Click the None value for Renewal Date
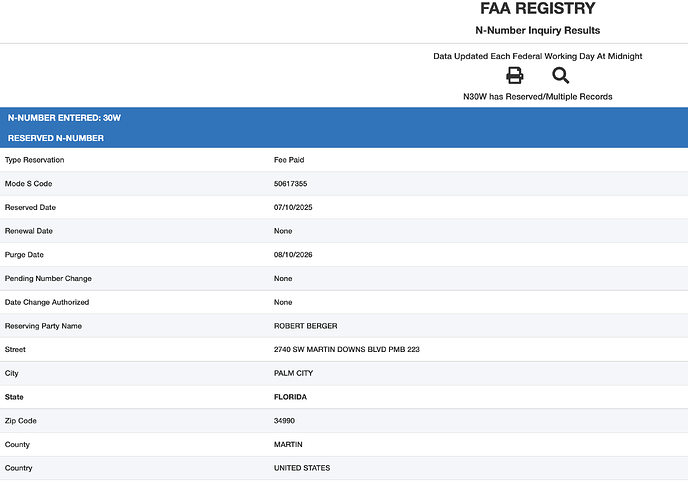Image resolution: width=688 pixels, height=500 pixels. coord(283,231)
